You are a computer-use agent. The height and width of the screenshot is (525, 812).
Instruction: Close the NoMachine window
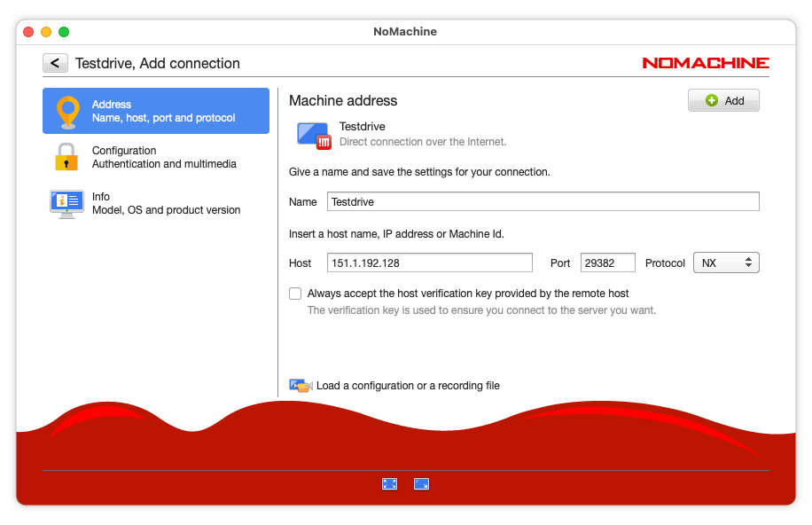29,32
